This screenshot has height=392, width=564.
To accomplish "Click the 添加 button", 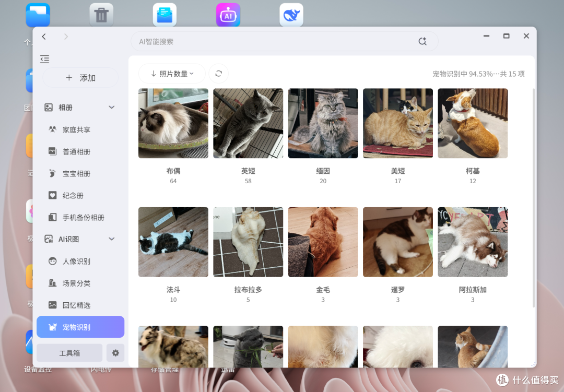I will click(x=80, y=78).
